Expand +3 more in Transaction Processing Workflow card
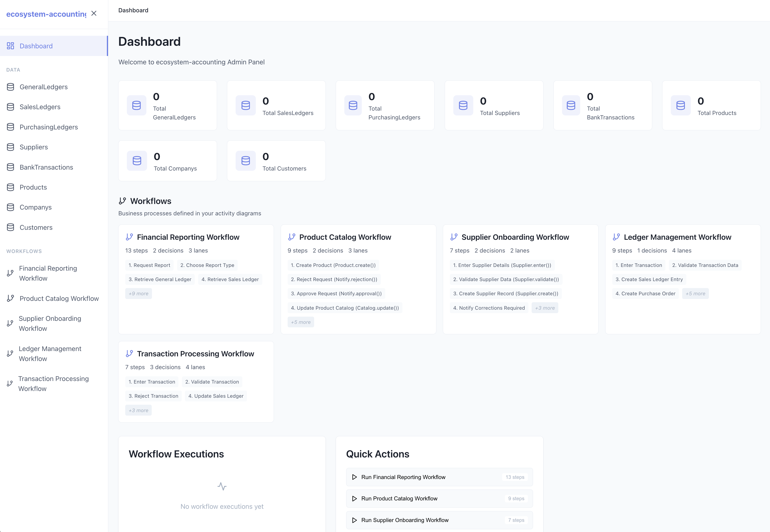Image resolution: width=770 pixels, height=532 pixels. (138, 410)
